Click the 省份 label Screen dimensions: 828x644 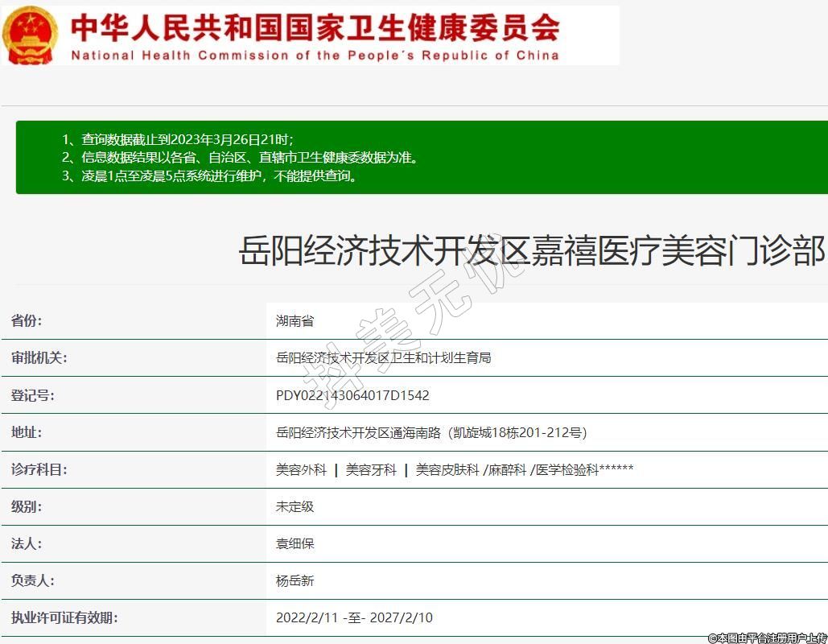pos(27,320)
